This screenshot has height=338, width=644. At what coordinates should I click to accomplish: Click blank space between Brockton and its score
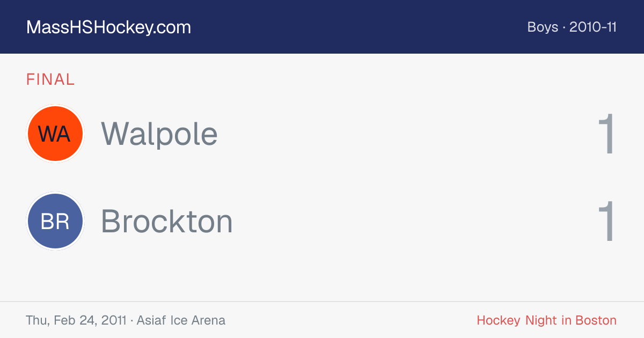coord(414,222)
